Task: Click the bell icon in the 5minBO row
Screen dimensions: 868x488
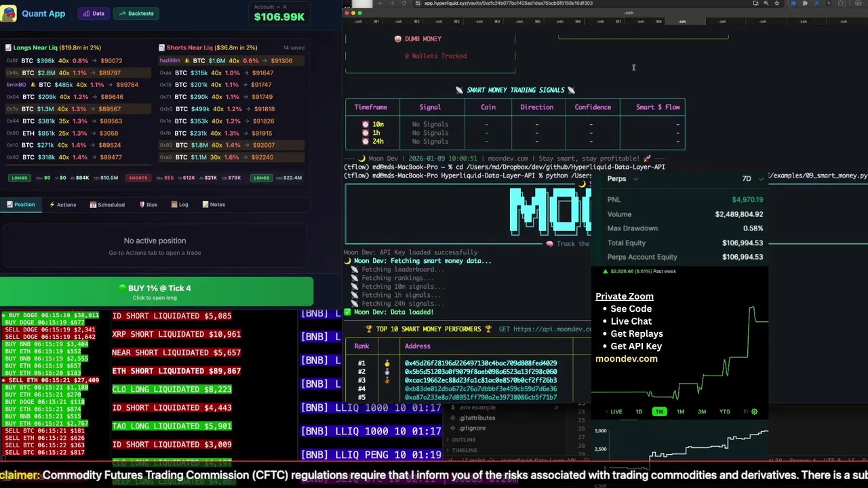Action: tap(33, 85)
